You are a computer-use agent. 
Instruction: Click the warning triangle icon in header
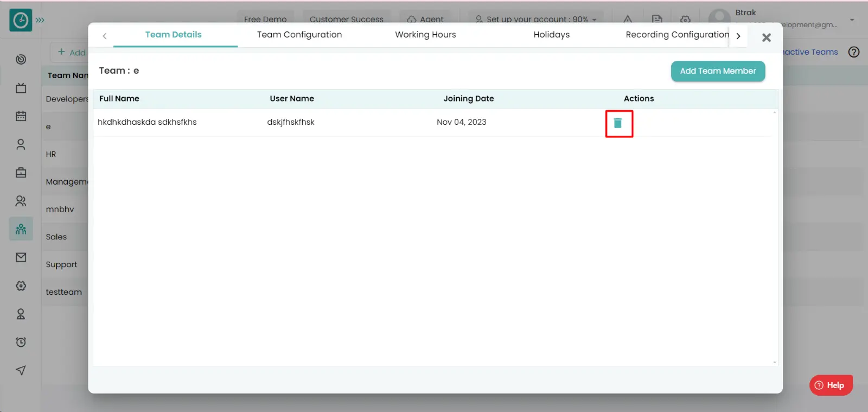628,19
